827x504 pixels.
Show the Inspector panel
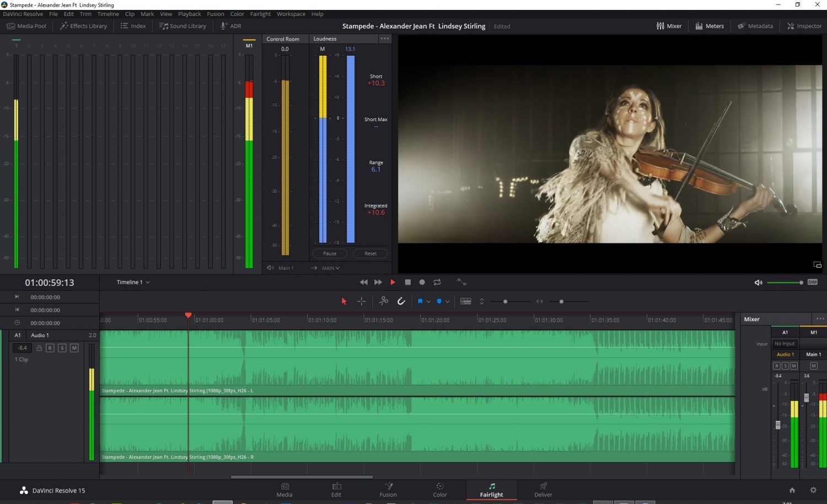pyautogui.click(x=804, y=26)
